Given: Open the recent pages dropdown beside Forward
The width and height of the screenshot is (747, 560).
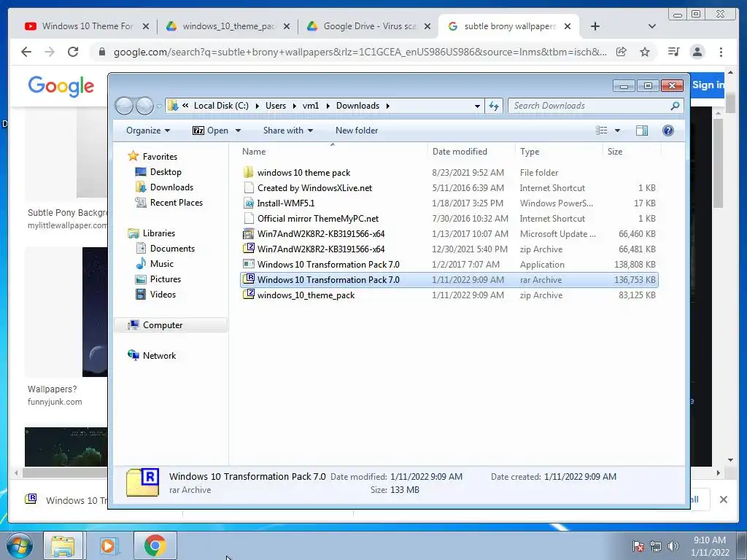Looking at the screenshot, I should click(159, 106).
